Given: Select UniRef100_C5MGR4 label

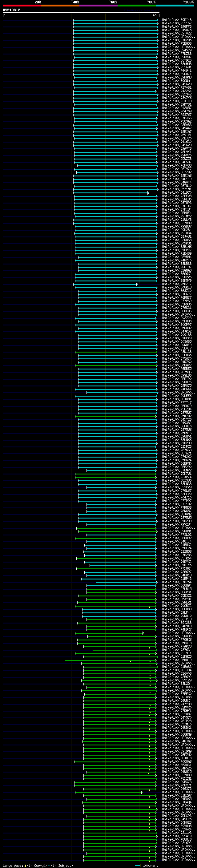Looking at the screenshot, I should [x=177, y=460].
